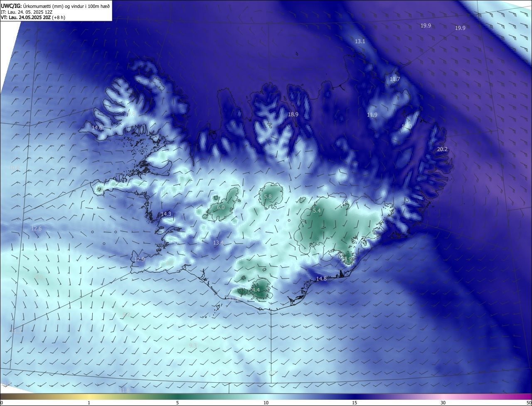Click the 30 tick on the colour scale

(443, 403)
